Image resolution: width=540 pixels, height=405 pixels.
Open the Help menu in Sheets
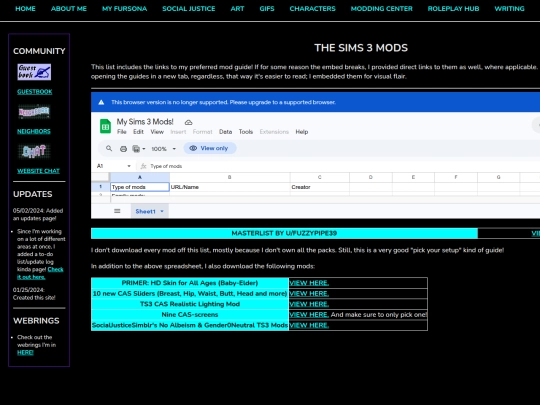point(302,132)
